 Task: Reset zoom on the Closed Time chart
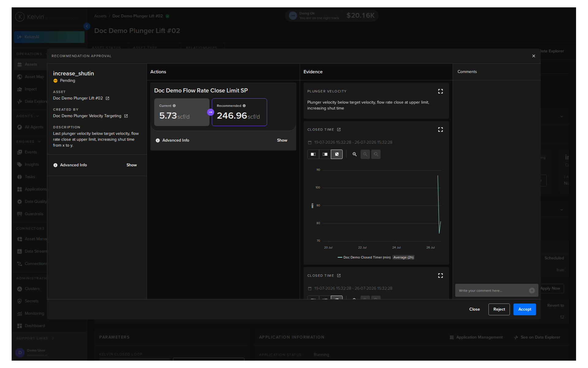point(376,154)
